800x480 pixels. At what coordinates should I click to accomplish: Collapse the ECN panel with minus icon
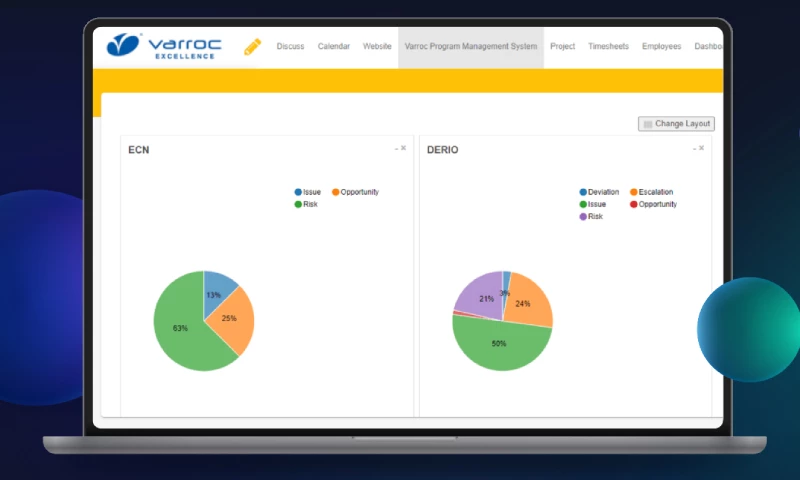pos(396,148)
